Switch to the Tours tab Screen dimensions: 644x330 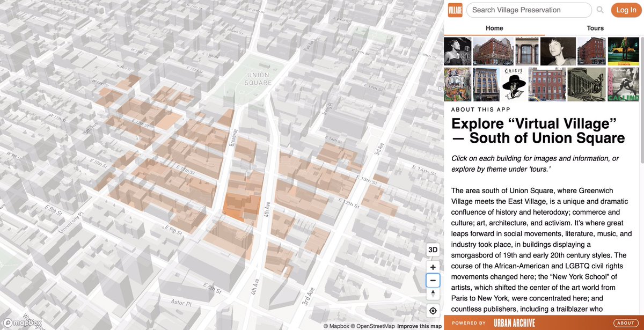tap(595, 28)
